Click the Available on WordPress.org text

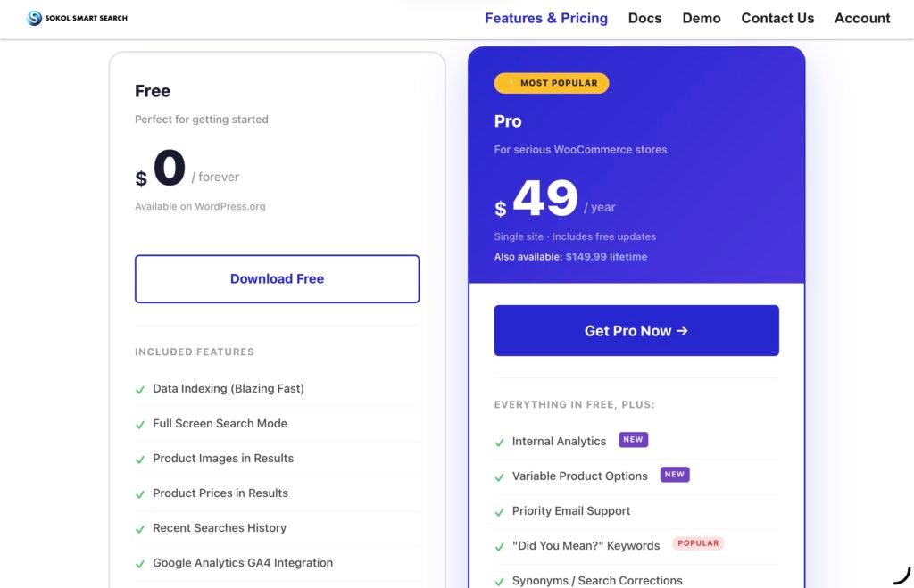coord(200,206)
